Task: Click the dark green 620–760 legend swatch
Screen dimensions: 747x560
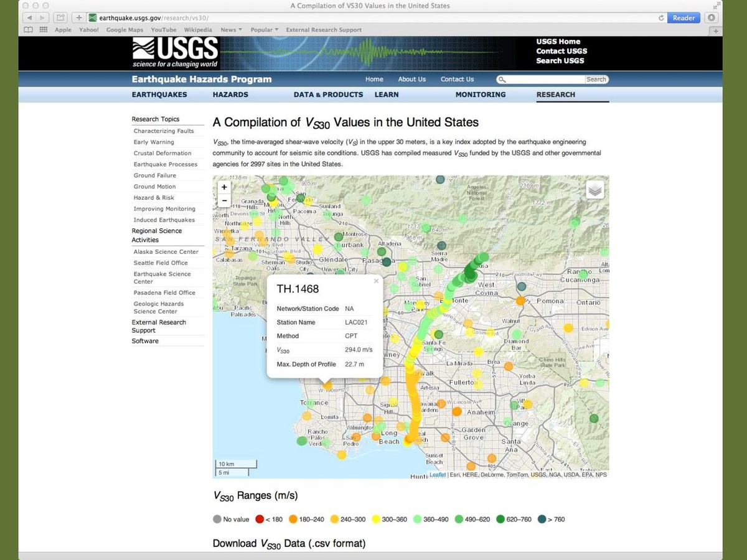Action: click(500, 519)
